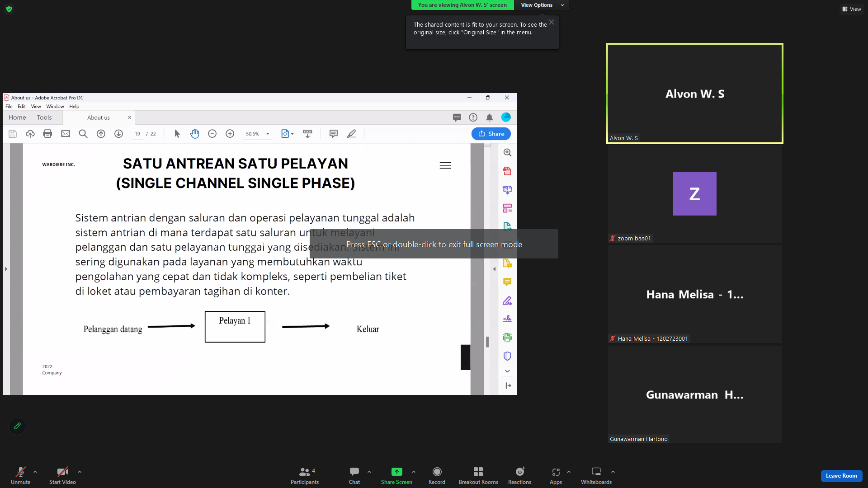
Task: Click the blue Share button in Acrobat
Action: coord(491,134)
